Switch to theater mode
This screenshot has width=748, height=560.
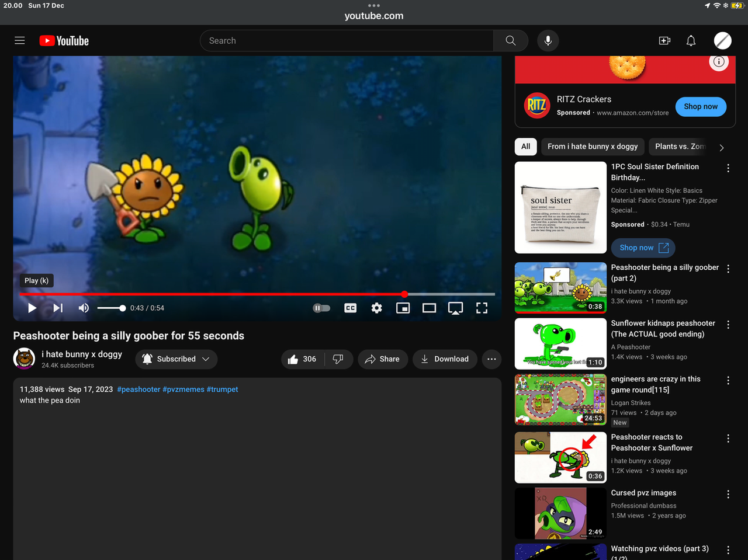point(430,308)
